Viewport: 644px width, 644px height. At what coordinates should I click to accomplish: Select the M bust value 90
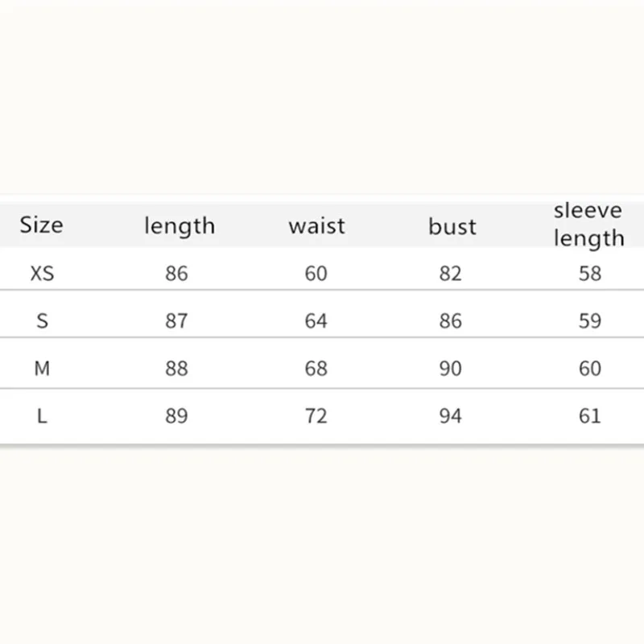451,369
